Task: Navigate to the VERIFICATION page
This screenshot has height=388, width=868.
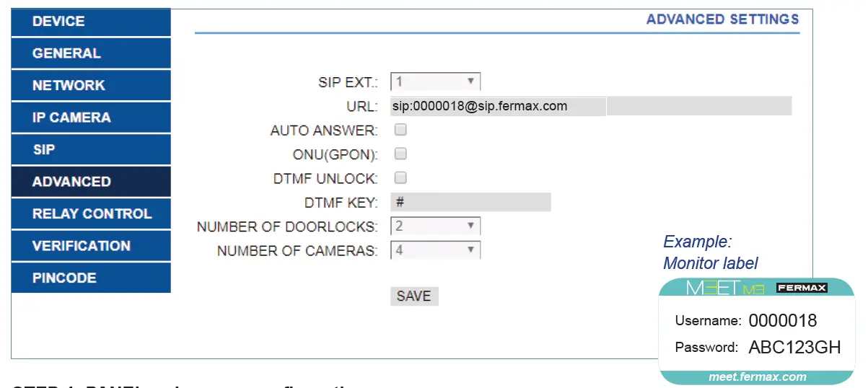Action: click(91, 246)
